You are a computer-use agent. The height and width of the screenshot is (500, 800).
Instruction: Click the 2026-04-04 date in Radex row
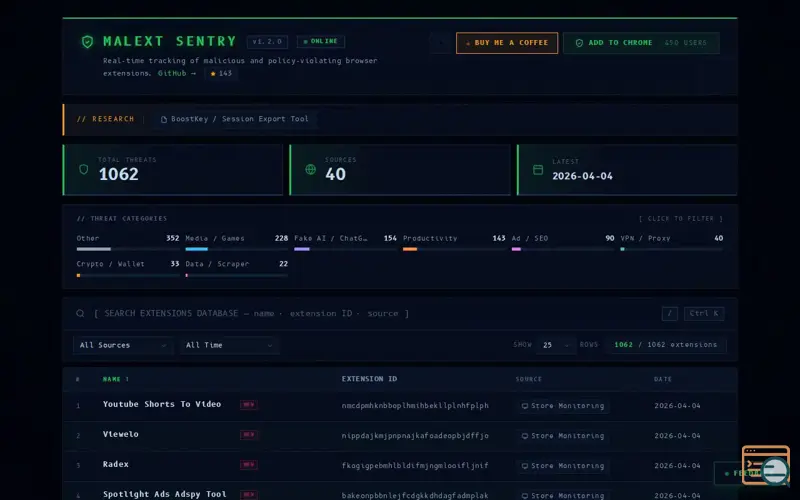677,466
